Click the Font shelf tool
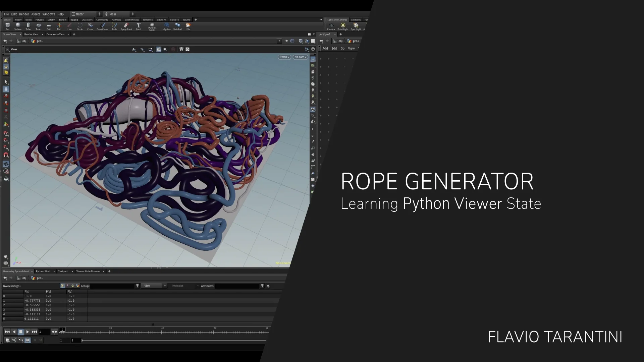 pyautogui.click(x=139, y=26)
